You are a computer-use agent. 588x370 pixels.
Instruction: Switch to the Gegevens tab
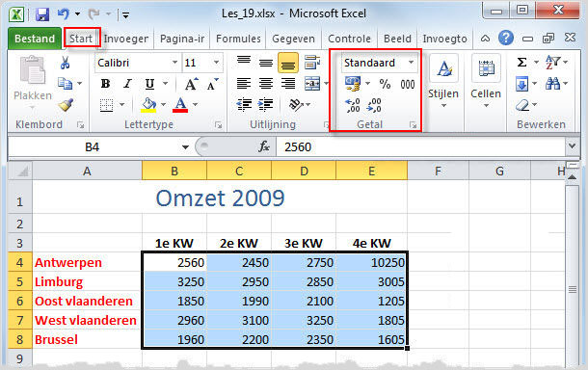(294, 39)
